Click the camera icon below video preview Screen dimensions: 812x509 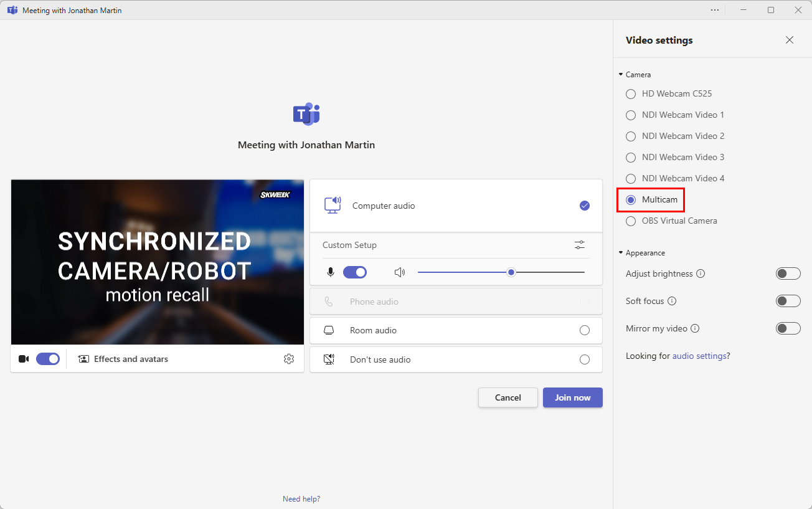pos(24,359)
